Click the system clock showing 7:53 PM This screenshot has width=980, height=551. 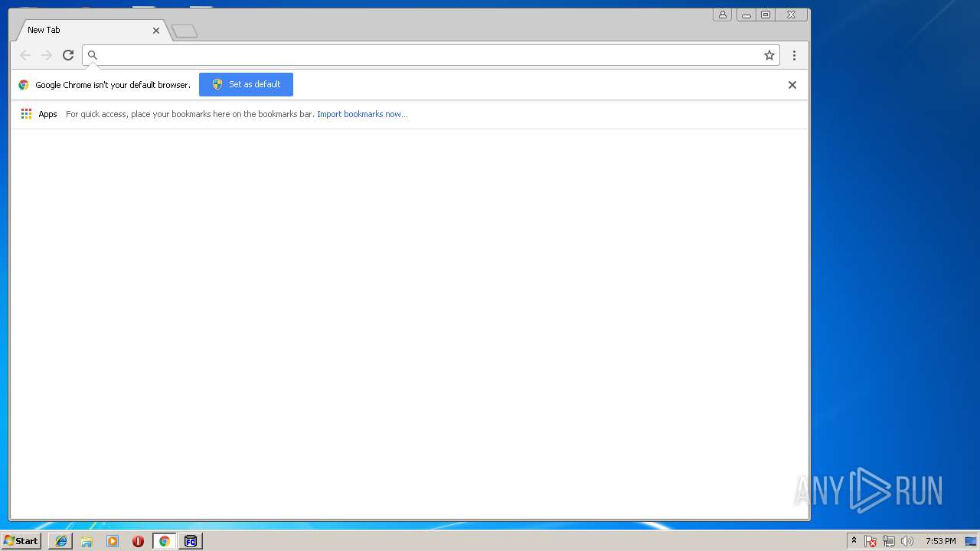click(x=940, y=541)
